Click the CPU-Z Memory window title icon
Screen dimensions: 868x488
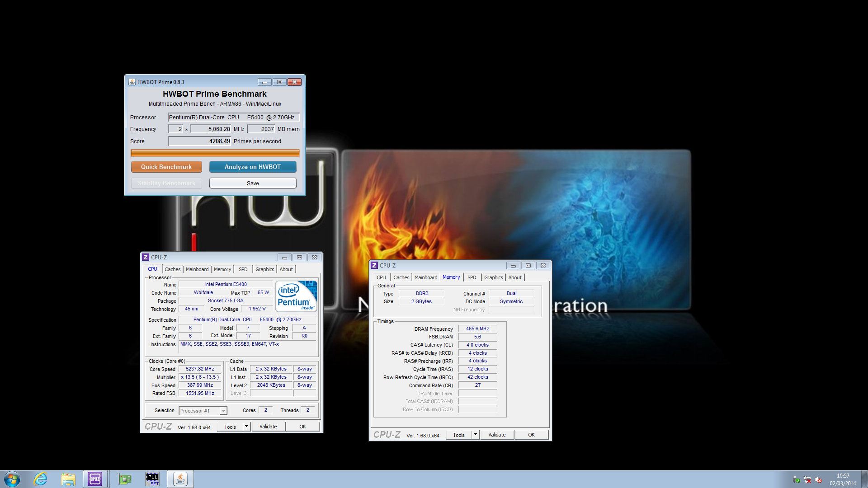click(374, 265)
